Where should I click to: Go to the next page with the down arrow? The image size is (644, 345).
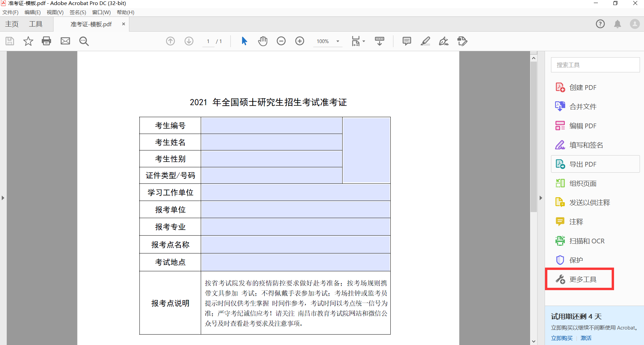[x=189, y=41]
